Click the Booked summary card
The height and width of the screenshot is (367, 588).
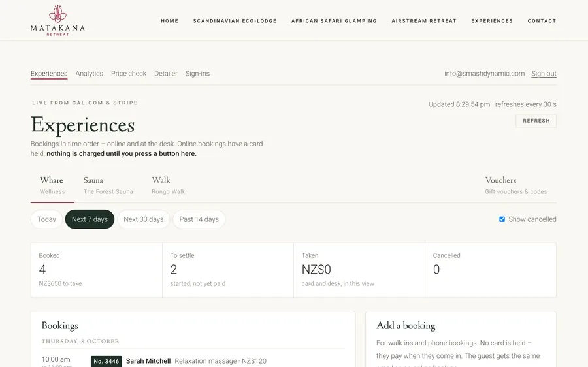97,270
